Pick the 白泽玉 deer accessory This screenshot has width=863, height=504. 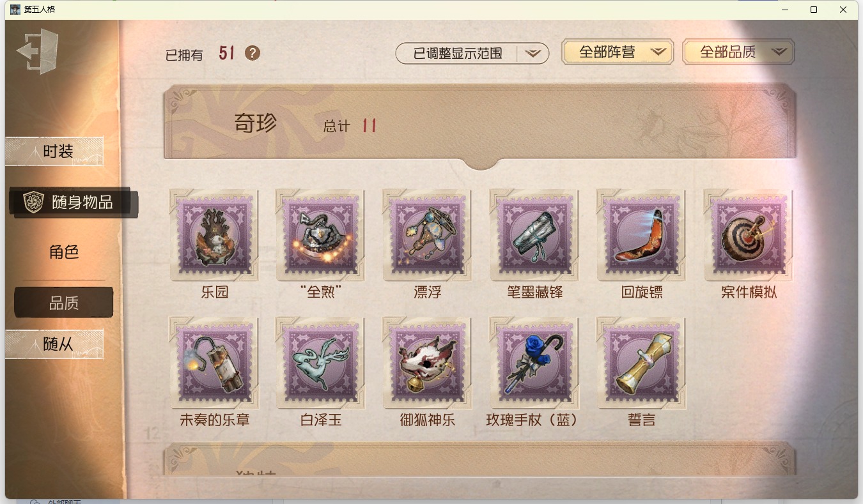point(321,363)
